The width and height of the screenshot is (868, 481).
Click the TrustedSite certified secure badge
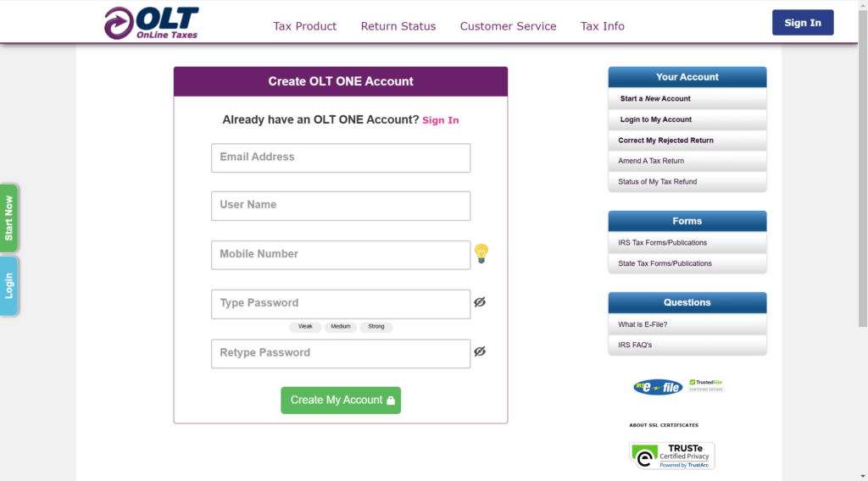pyautogui.click(x=706, y=384)
